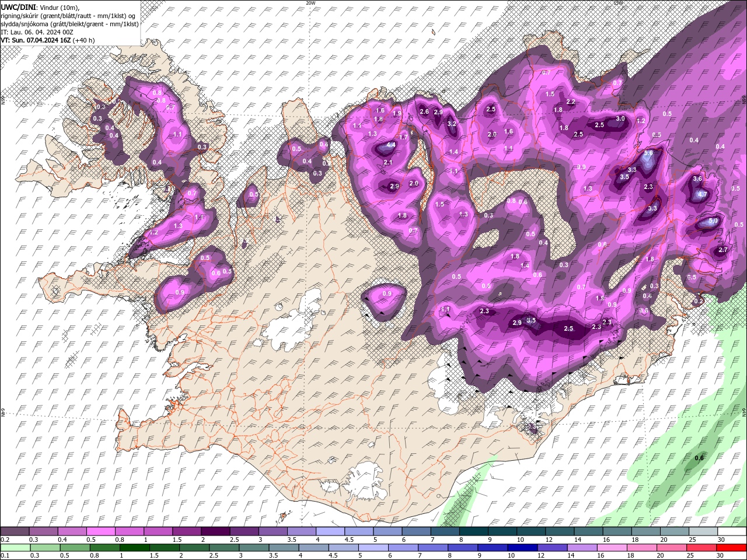The height and width of the screenshot is (560, 747).
Task: Select the bright red rain swatch above 30
Action: tap(732, 548)
